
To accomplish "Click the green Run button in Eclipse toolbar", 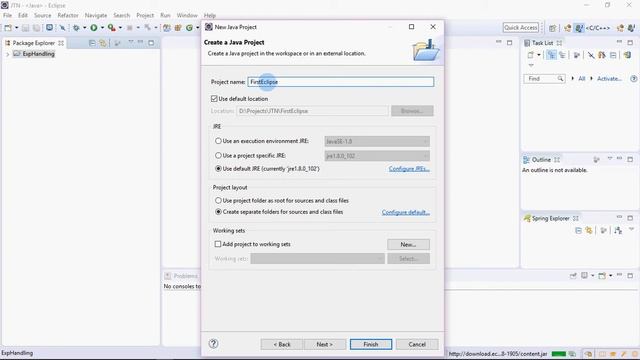I will [x=94, y=28].
